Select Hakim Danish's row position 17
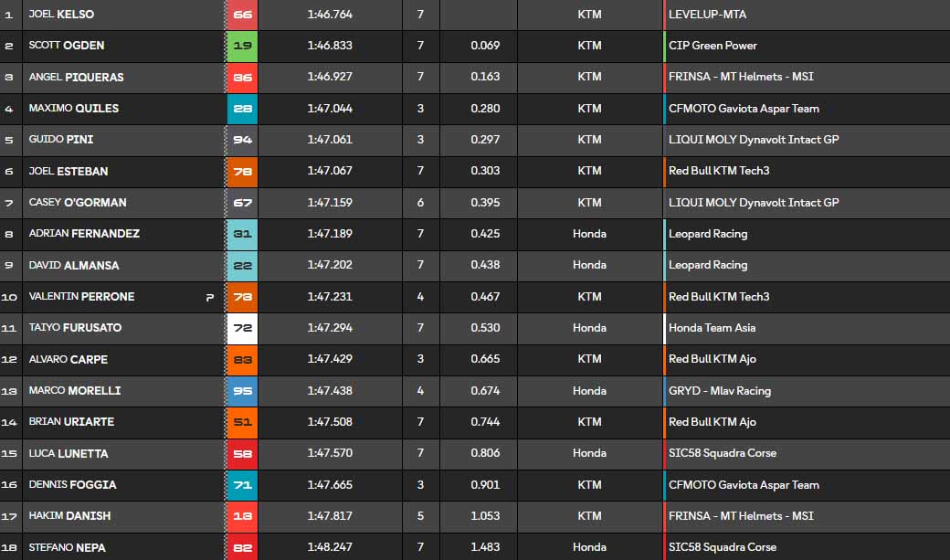This screenshot has width=950, height=560. click(x=9, y=516)
